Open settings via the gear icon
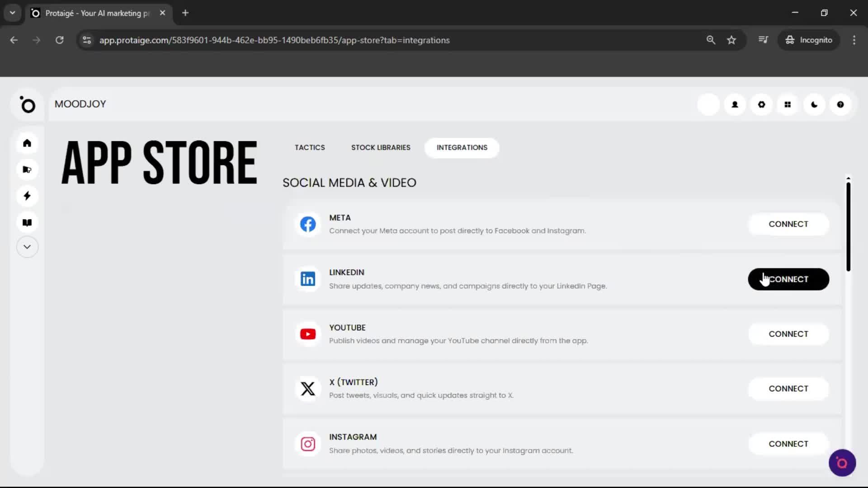Viewport: 868px width, 488px height. point(761,104)
